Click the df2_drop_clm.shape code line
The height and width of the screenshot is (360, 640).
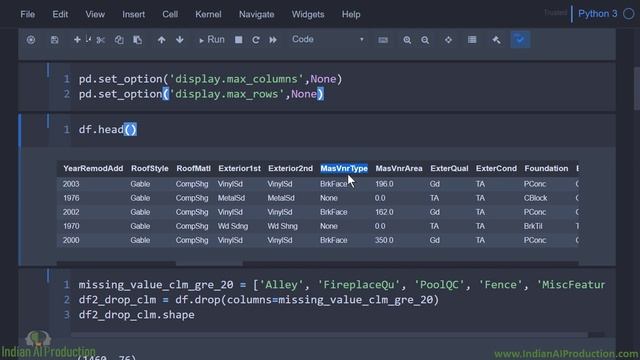coord(136,315)
